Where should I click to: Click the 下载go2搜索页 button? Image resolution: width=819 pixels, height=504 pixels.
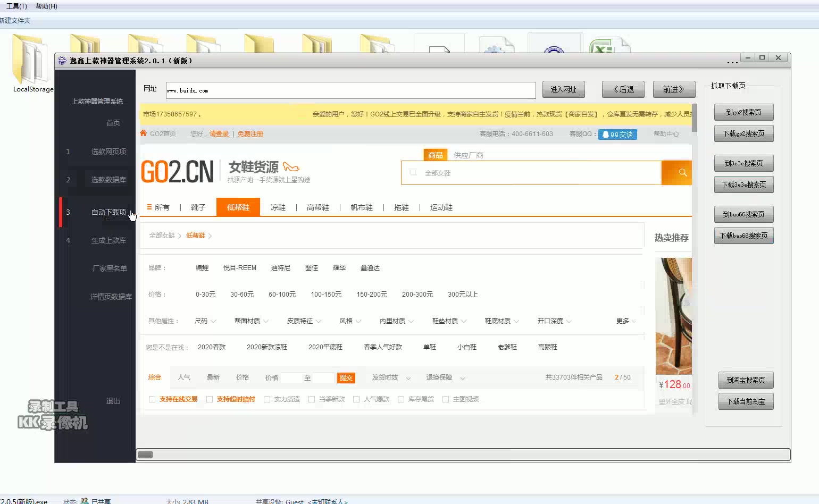click(743, 133)
